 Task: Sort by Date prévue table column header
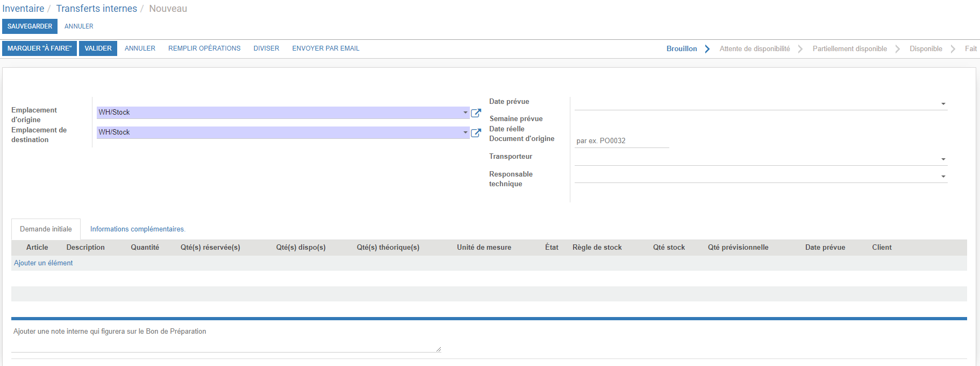click(x=825, y=248)
